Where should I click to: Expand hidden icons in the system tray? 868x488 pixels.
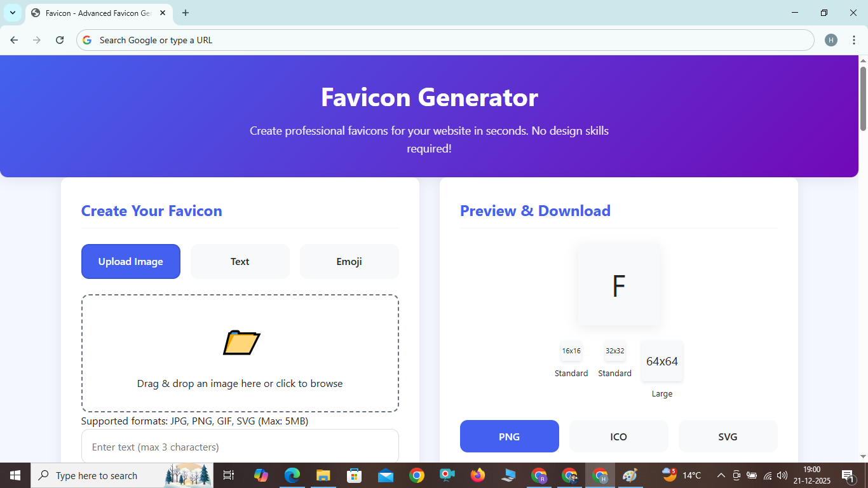click(721, 475)
